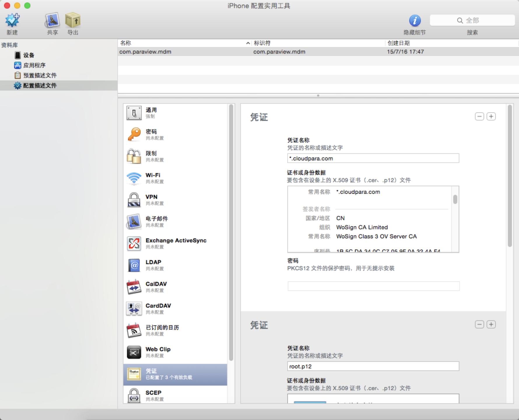Click the search field in toolbar
Viewport: 519px width, 420px height.
tap(472, 20)
